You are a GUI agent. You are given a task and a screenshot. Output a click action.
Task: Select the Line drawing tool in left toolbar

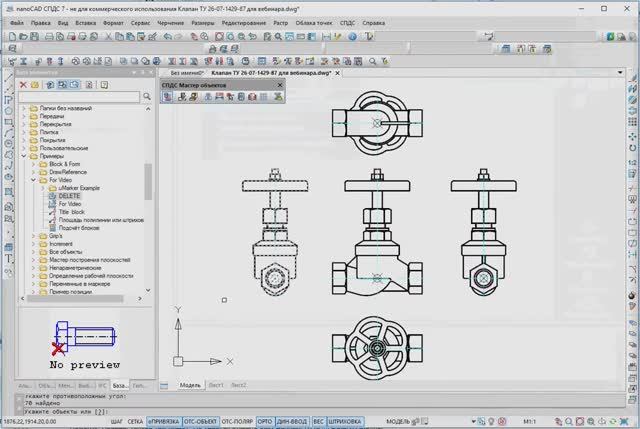(8, 78)
